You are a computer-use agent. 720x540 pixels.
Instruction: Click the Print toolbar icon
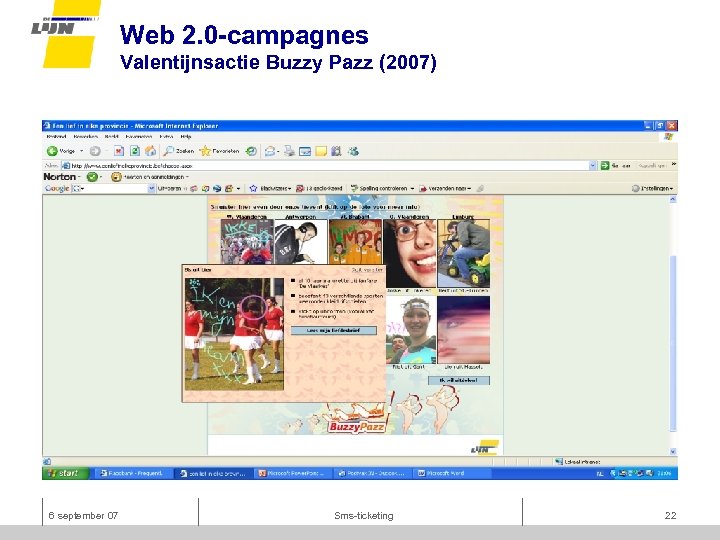point(289,151)
